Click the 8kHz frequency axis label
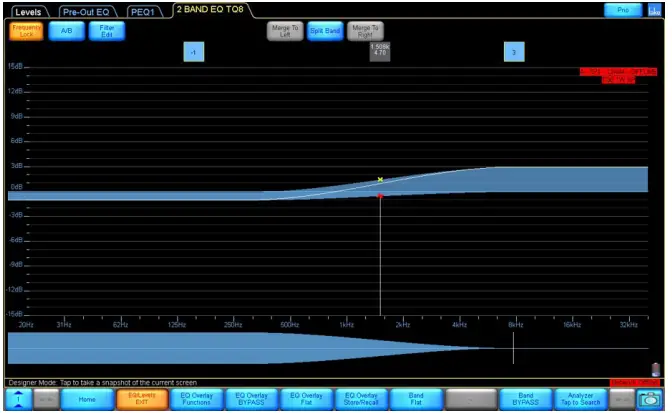Viewport: 672px width, 413px height. (x=516, y=325)
